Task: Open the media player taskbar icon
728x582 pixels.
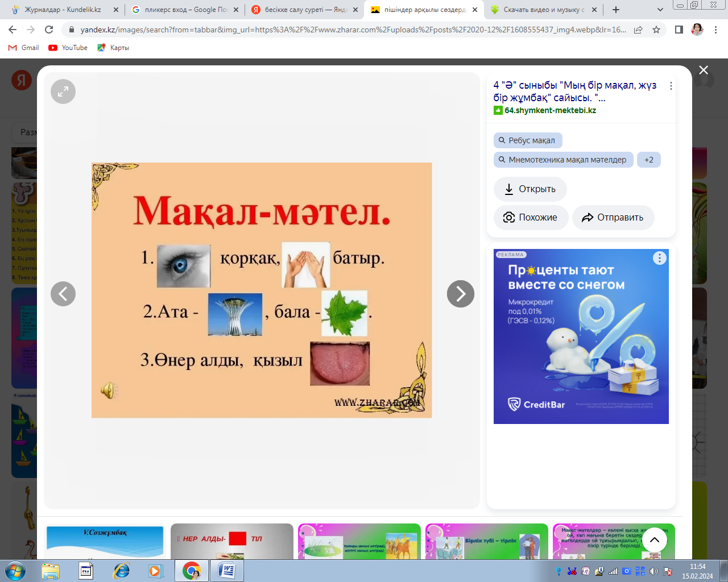Action: click(155, 571)
